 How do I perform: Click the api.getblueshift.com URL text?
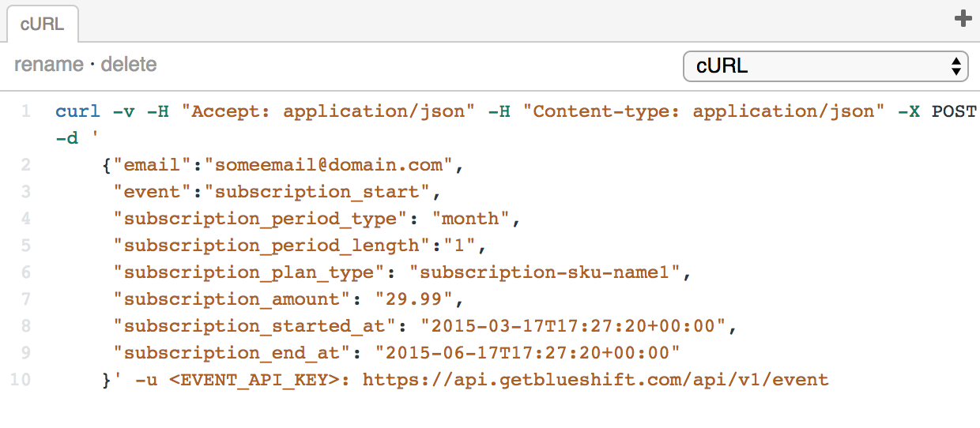pos(595,380)
